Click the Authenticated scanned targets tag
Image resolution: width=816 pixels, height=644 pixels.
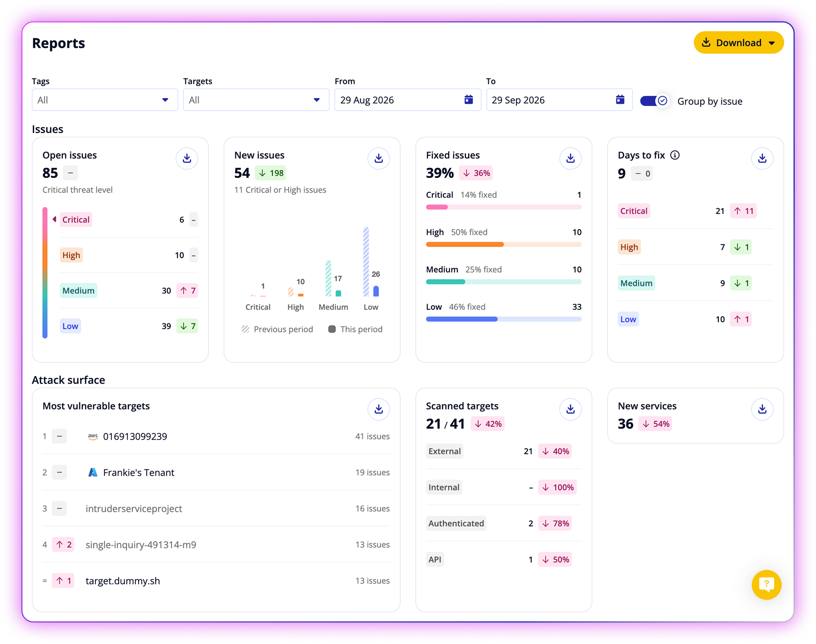tap(456, 523)
